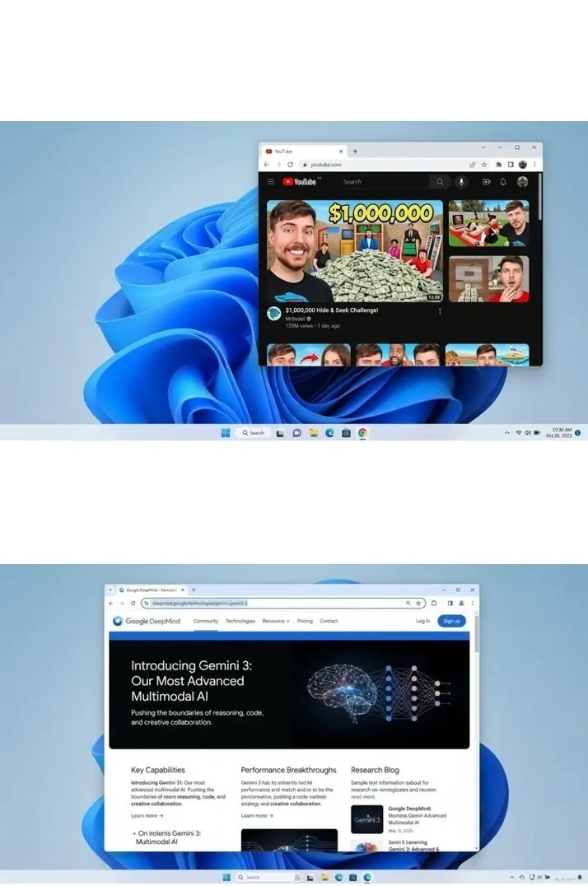This screenshot has width=588, height=886.
Task: Close the YouTube tab
Action: [341, 152]
